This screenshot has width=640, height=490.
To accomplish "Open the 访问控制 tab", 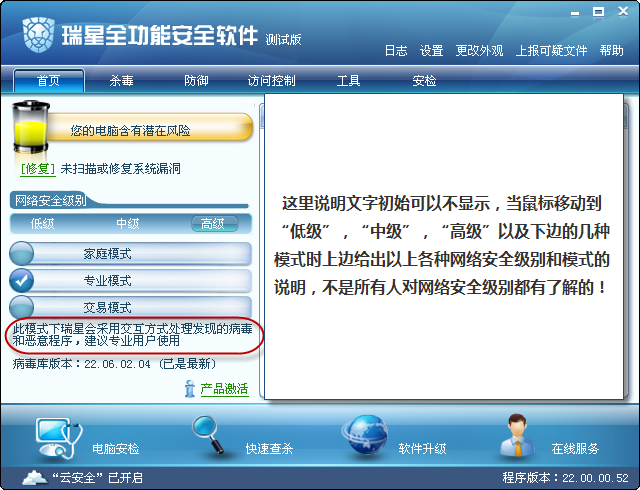I will point(271,80).
